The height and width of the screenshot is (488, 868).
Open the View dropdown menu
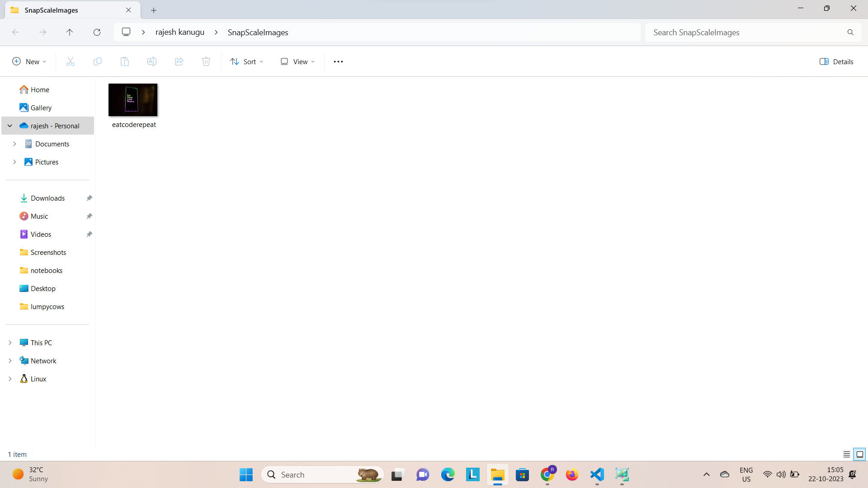pos(297,61)
